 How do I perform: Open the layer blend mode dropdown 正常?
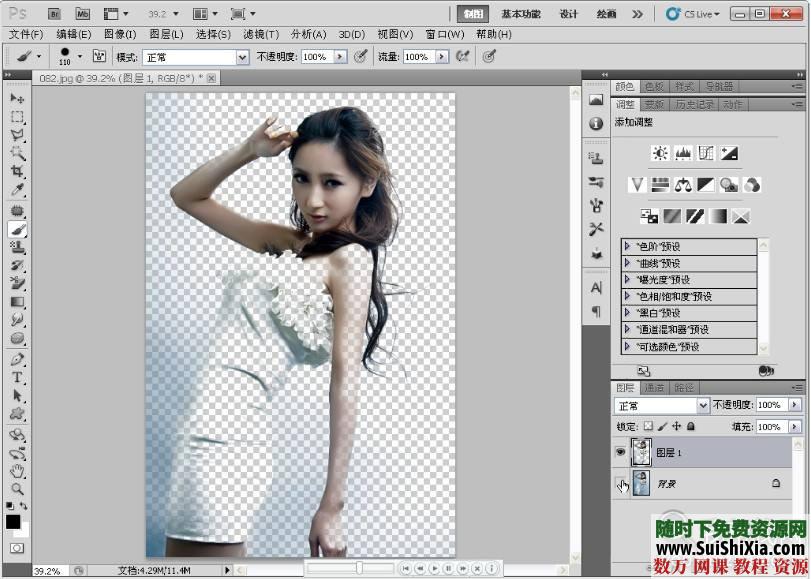(x=661, y=405)
